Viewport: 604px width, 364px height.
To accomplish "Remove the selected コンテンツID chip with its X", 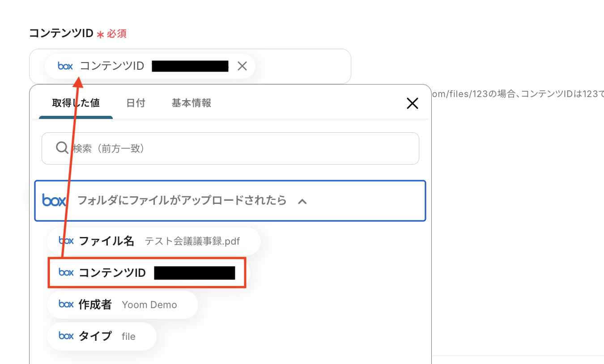I will pos(242,66).
